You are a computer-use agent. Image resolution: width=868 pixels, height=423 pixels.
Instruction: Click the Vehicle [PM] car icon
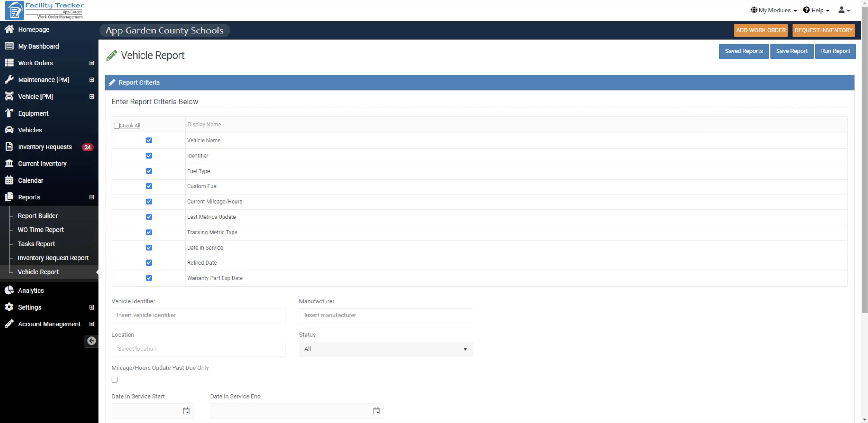click(9, 96)
